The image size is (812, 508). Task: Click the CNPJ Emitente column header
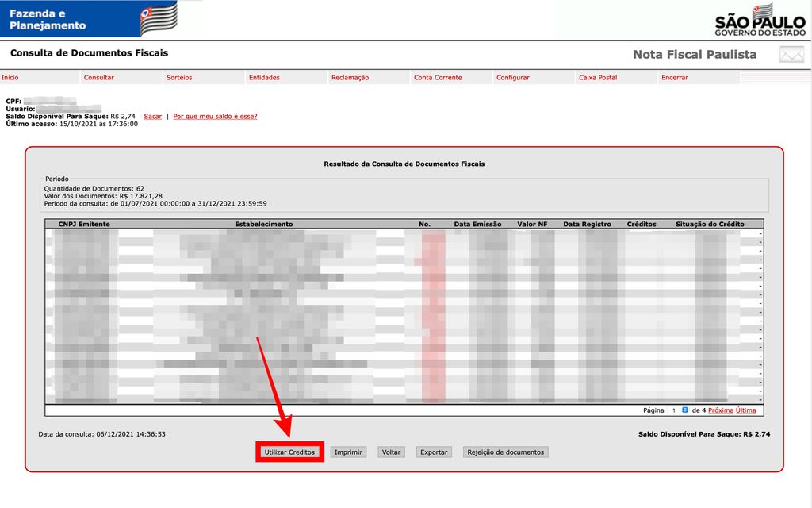click(x=84, y=224)
